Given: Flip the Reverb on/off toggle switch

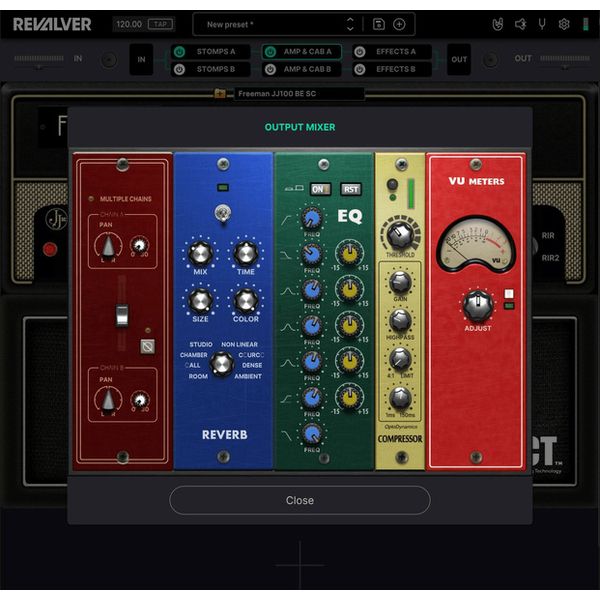Looking at the screenshot, I should (223, 212).
